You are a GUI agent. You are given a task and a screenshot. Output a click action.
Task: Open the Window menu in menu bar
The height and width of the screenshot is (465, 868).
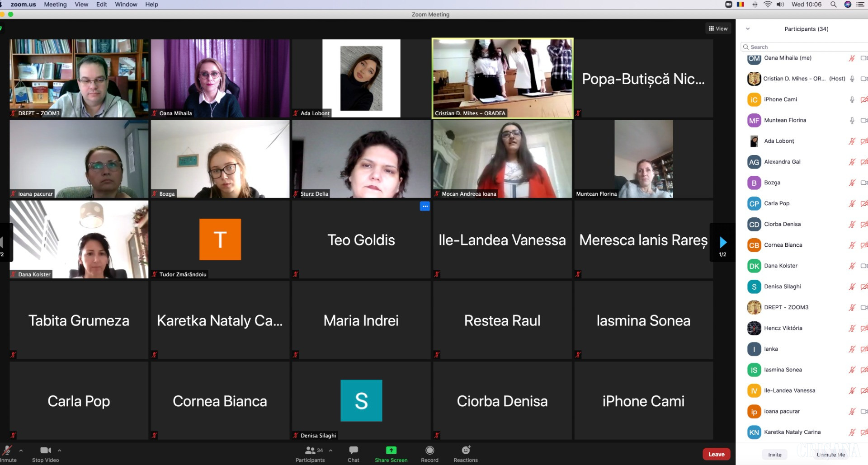tap(126, 5)
